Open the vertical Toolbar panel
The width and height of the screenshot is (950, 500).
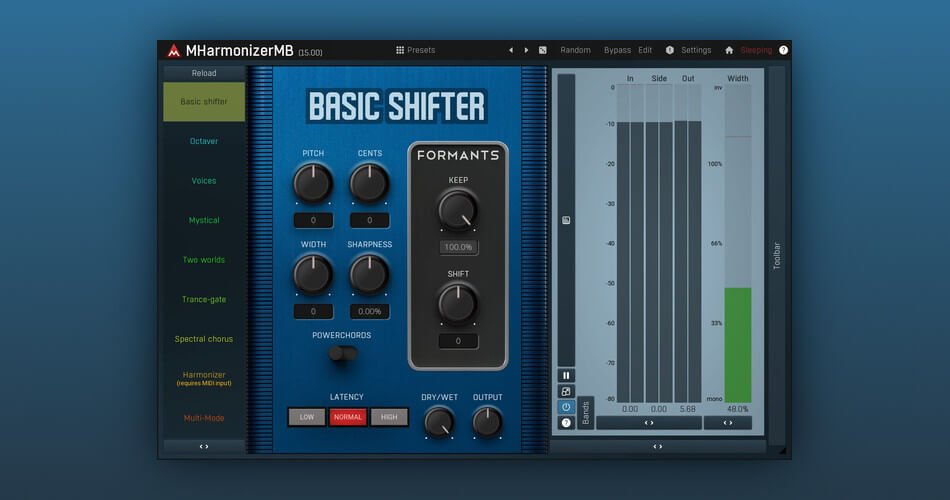coord(777,256)
